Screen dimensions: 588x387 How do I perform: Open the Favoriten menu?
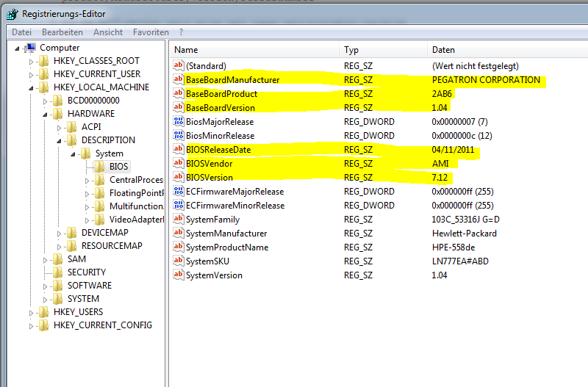click(x=151, y=32)
